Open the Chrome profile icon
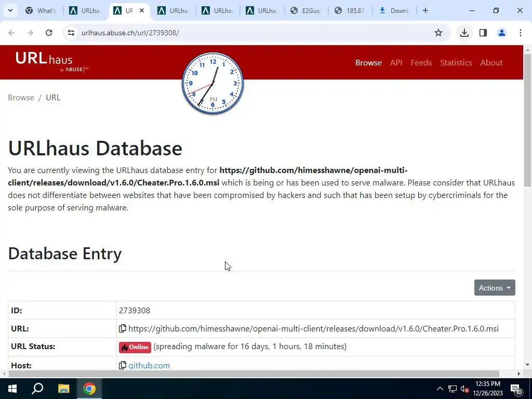532x399 pixels. pos(502,33)
